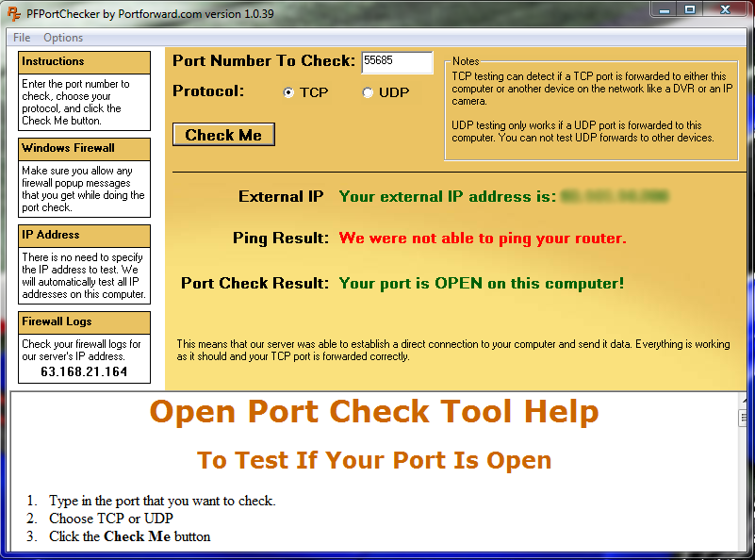This screenshot has height=560, width=755.
Task: Click server IP address 63.168.21.164
Action: click(84, 371)
